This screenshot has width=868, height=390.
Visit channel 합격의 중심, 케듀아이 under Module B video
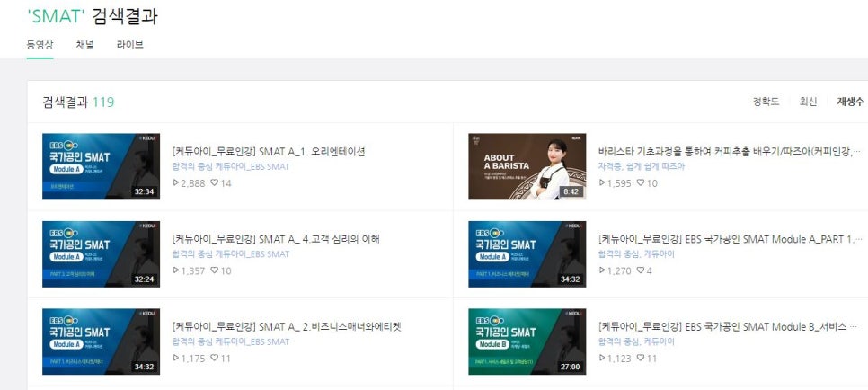(x=636, y=341)
